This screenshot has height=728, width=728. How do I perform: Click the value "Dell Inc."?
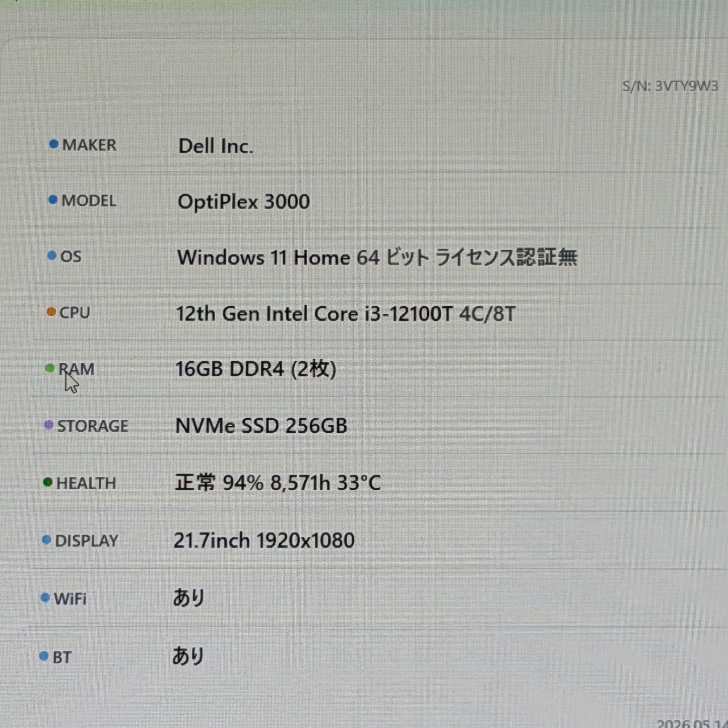216,146
